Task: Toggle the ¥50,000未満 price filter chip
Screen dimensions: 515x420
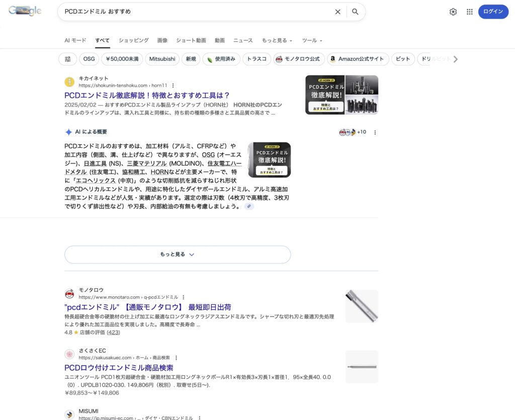Action: point(122,59)
